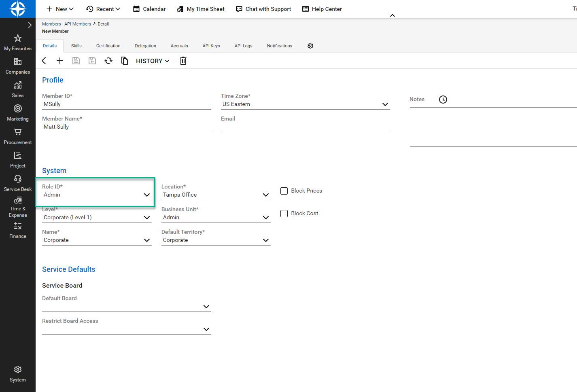577x392 pixels.
Task: Open the Time Zone dropdown
Action: tap(385, 104)
